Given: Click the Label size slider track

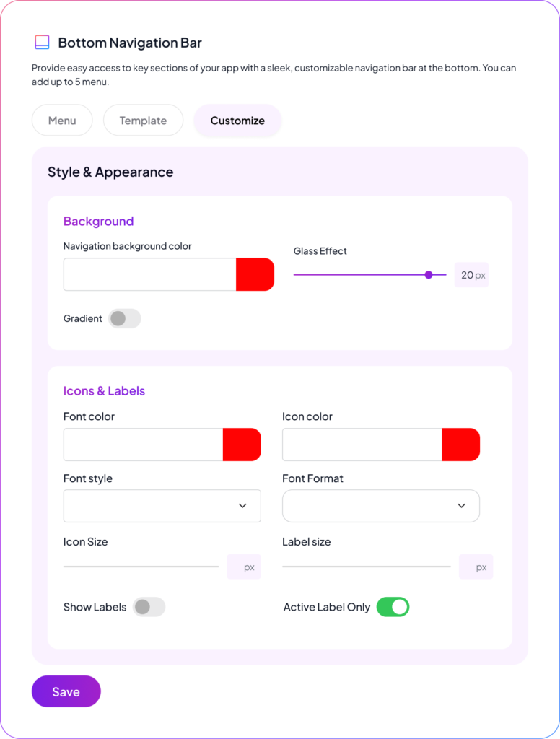Looking at the screenshot, I should (366, 567).
